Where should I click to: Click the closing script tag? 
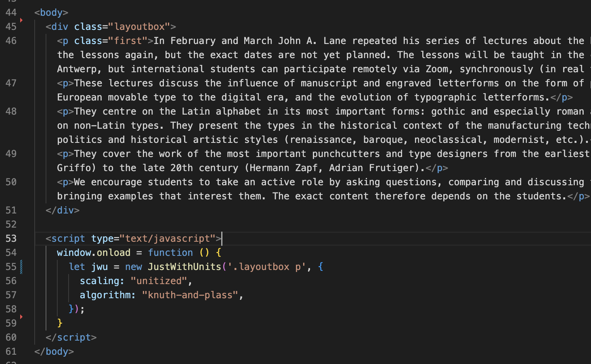[x=71, y=337]
